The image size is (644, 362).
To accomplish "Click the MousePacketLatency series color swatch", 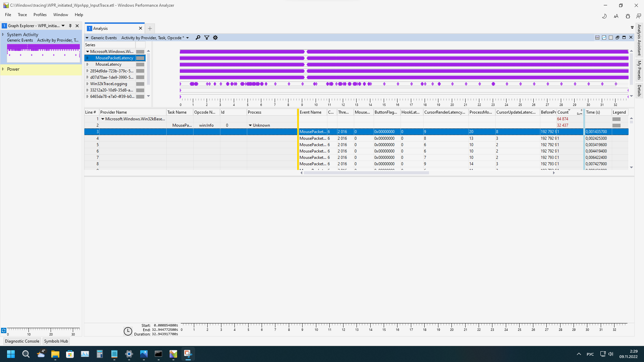I will (140, 58).
